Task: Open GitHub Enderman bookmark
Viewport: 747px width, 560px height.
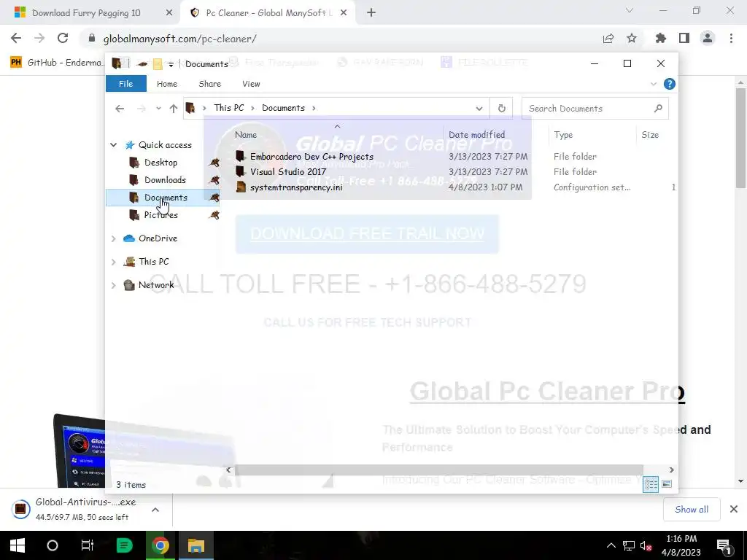Action: click(57, 63)
